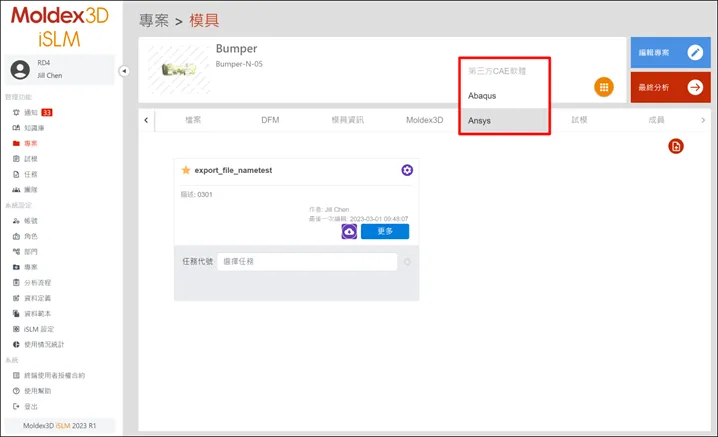
Task: Open 資料範本 in the sidebar
Action: 32,314
